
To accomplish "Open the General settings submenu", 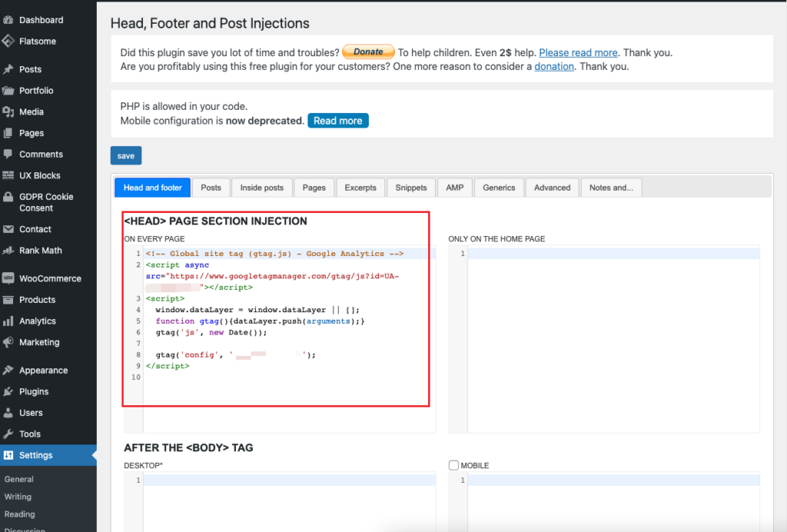I will click(x=19, y=479).
